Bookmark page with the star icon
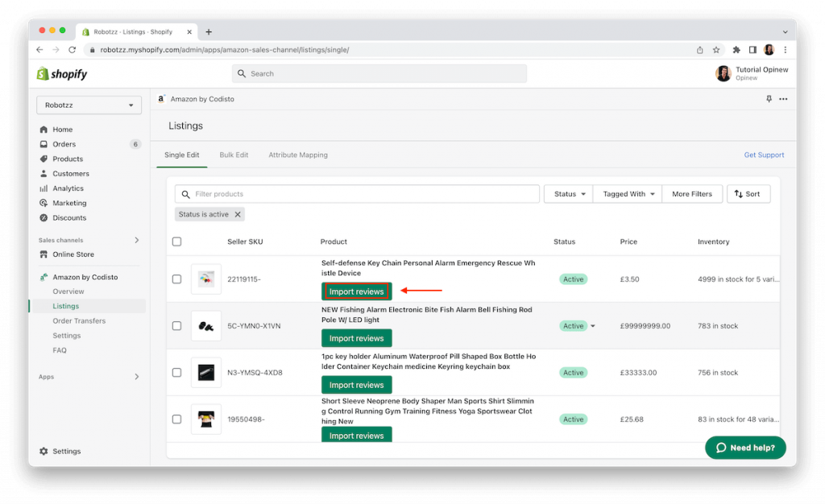This screenshot has height=504, width=825. pyautogui.click(x=716, y=50)
